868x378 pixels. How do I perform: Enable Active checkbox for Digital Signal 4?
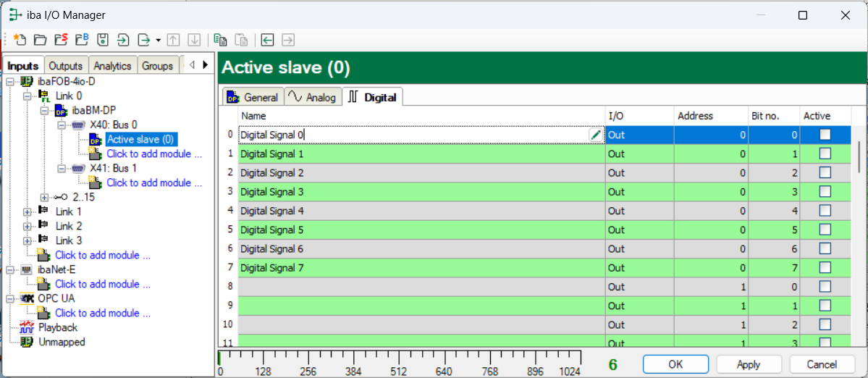point(825,210)
